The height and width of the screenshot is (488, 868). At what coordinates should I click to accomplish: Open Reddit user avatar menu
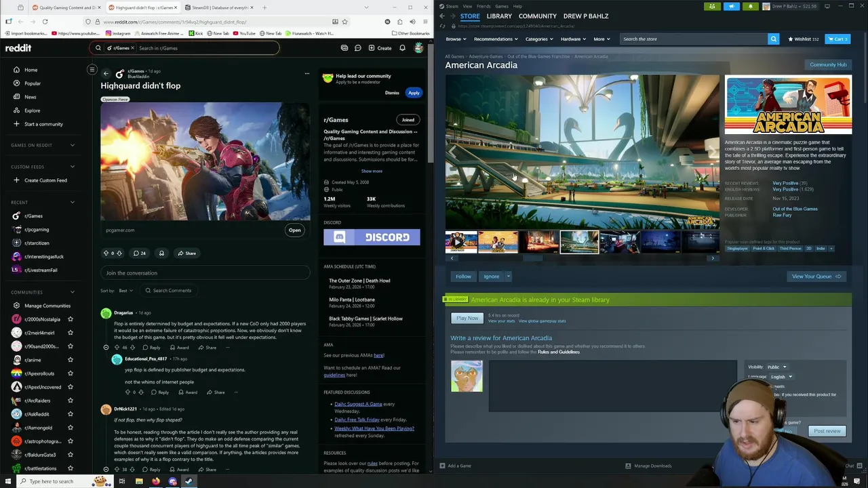point(419,48)
